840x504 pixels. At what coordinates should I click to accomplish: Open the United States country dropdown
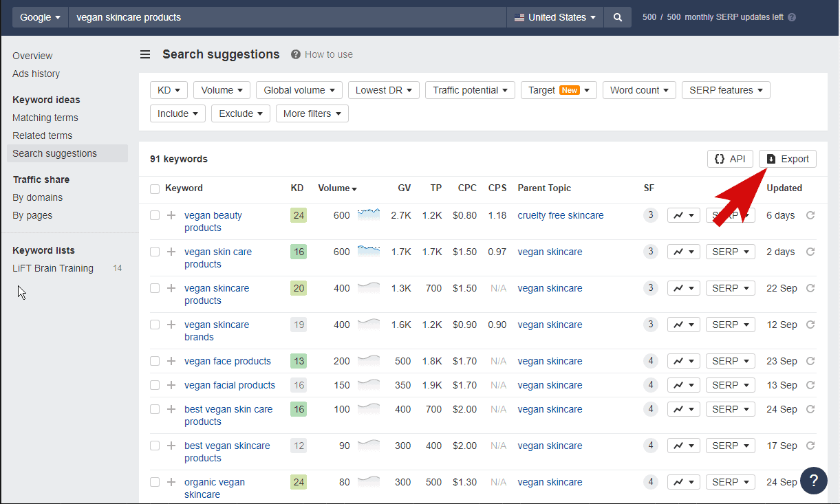(x=554, y=17)
